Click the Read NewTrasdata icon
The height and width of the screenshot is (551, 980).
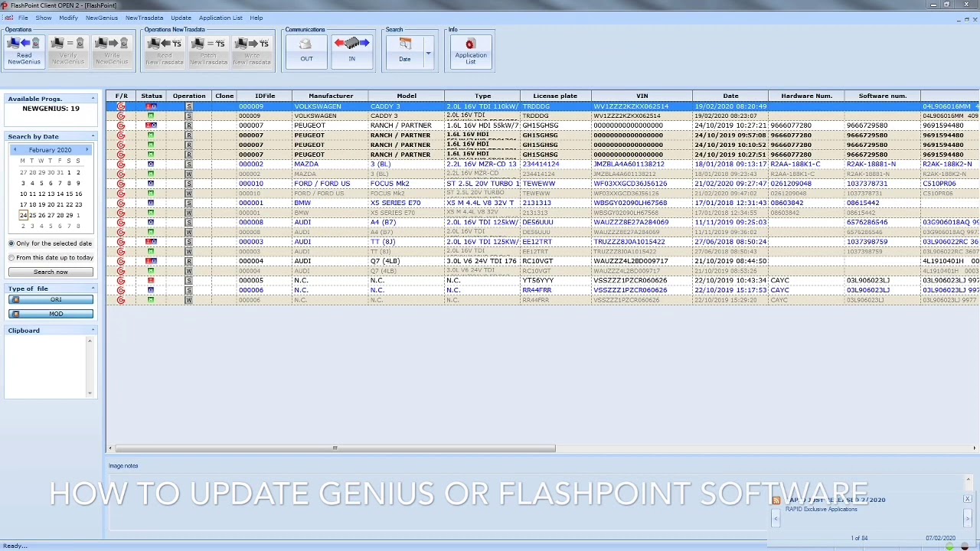(165, 51)
